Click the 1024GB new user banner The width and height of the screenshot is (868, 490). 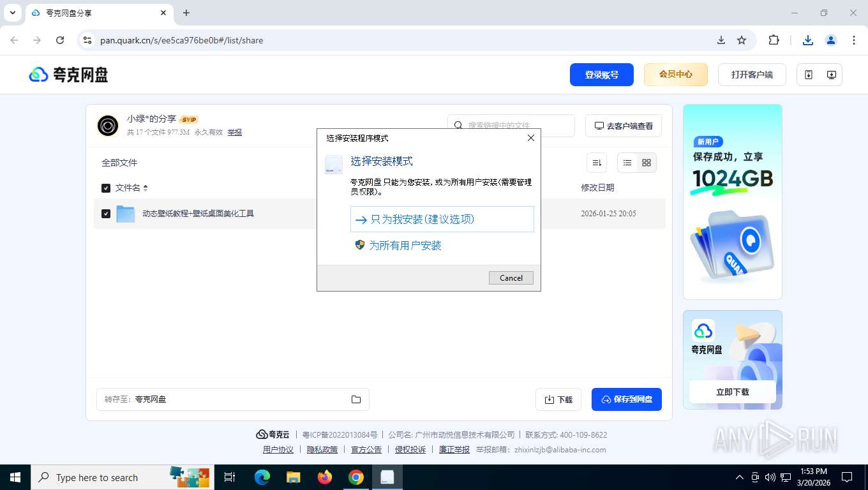point(732,202)
